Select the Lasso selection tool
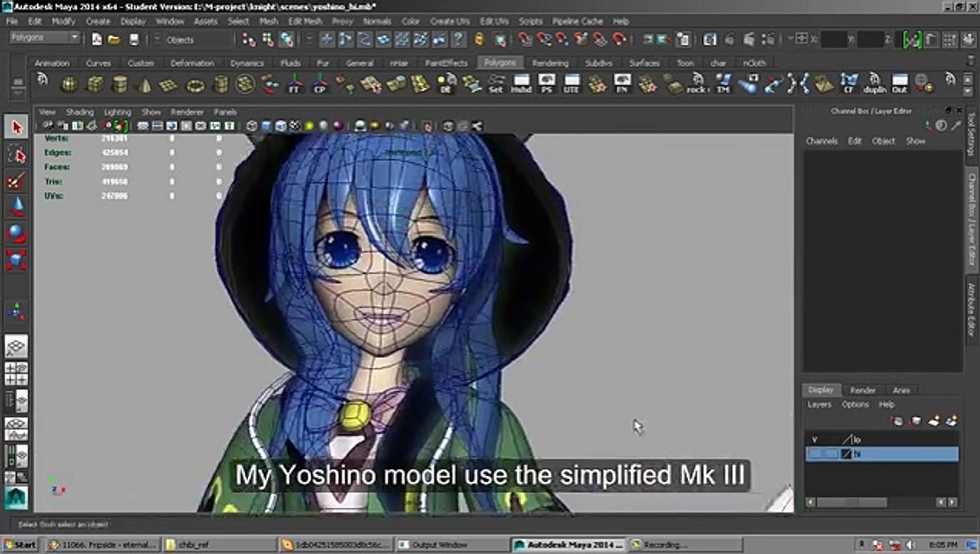 pos(15,152)
